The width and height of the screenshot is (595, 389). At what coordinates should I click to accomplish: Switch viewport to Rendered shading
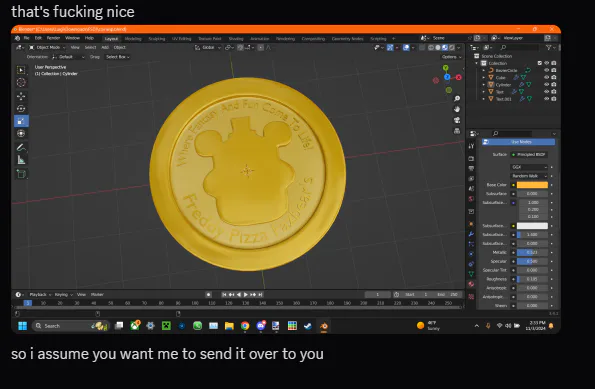(x=452, y=47)
